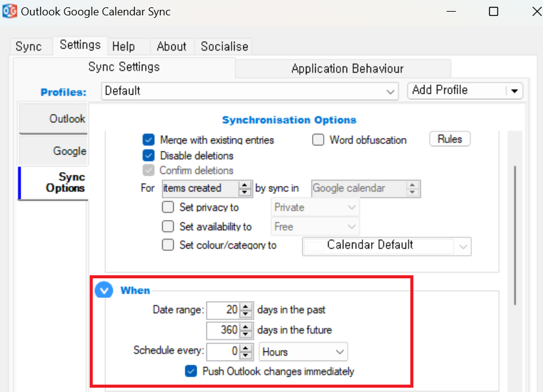Toggle Disable deletions checkbox
543x392 pixels.
pyautogui.click(x=149, y=155)
